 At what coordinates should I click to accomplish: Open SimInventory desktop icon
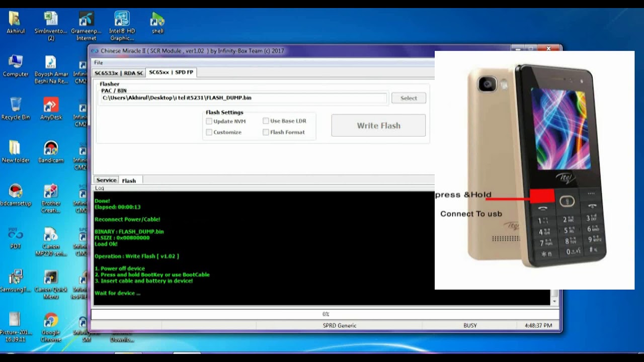coord(51,26)
